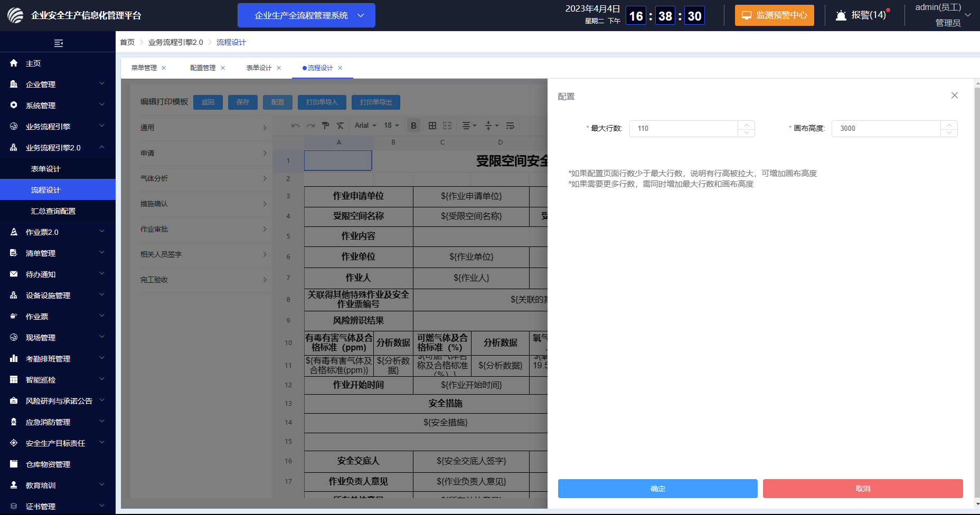Click the 主页 home icon in sidebar
This screenshot has height=515, width=980.
(14, 63)
